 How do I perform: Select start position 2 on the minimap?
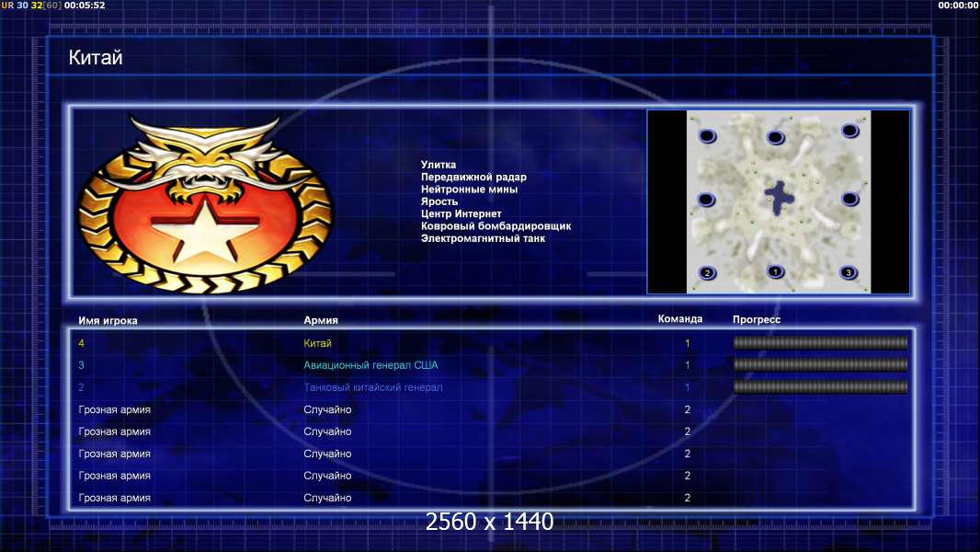point(707,273)
